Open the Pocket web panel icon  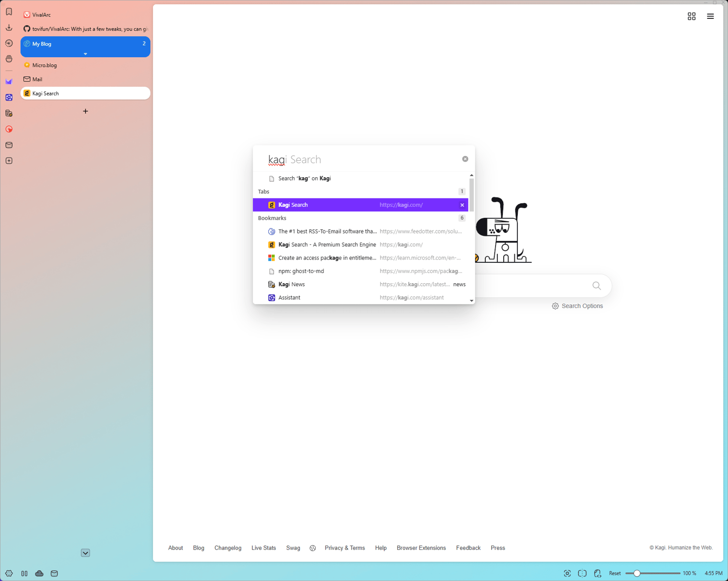click(x=9, y=129)
